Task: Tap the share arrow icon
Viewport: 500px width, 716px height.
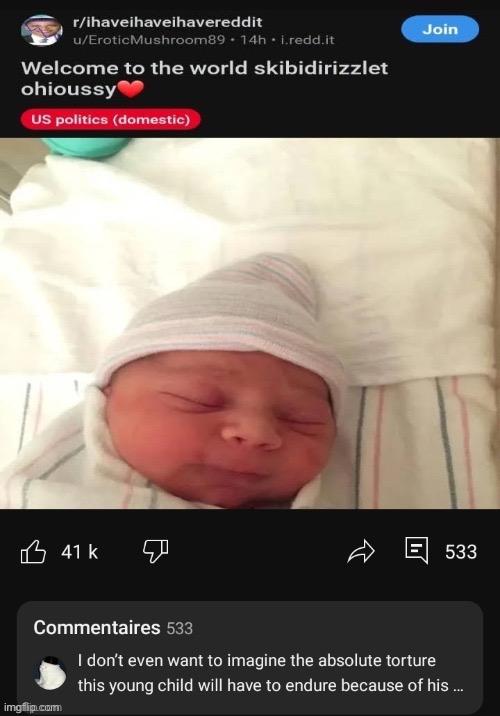Action: [361, 551]
